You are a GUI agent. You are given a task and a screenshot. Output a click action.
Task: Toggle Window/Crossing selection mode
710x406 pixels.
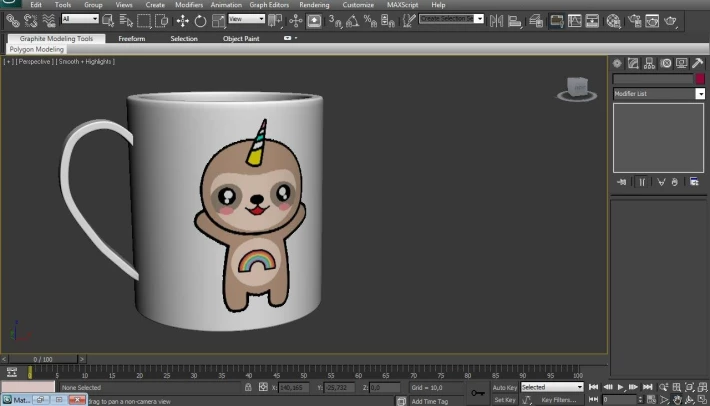pos(161,21)
